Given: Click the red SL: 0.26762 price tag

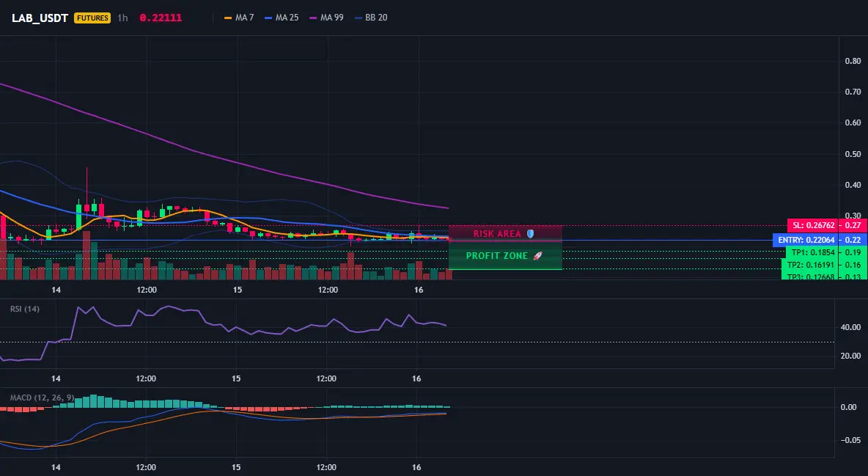Looking at the screenshot, I should pos(813,226).
